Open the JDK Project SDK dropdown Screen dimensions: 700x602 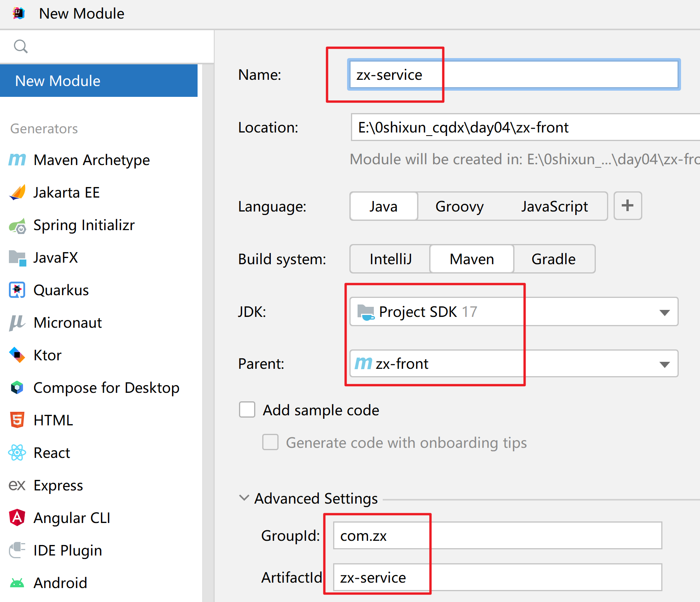point(514,311)
